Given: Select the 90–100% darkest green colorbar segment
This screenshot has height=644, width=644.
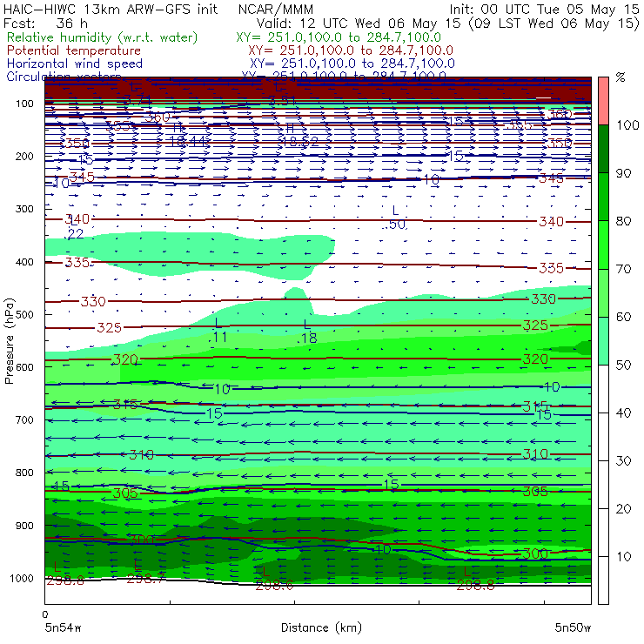Looking at the screenshot, I should point(603,149).
